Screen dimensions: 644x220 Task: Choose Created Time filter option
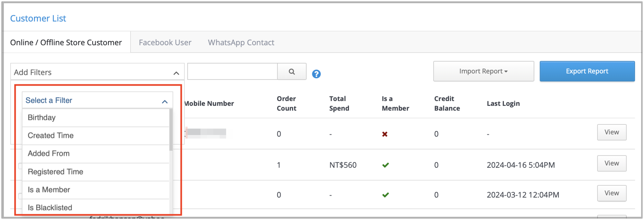[96, 135]
